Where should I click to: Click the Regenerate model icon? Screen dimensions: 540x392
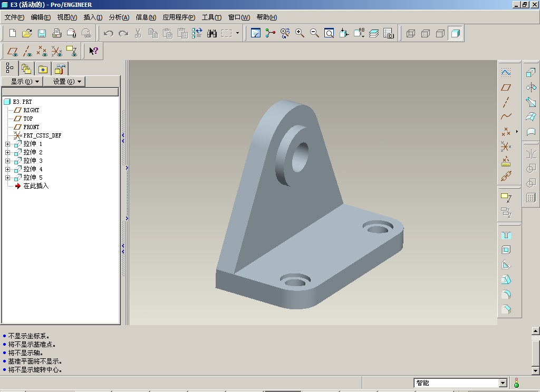point(197,33)
